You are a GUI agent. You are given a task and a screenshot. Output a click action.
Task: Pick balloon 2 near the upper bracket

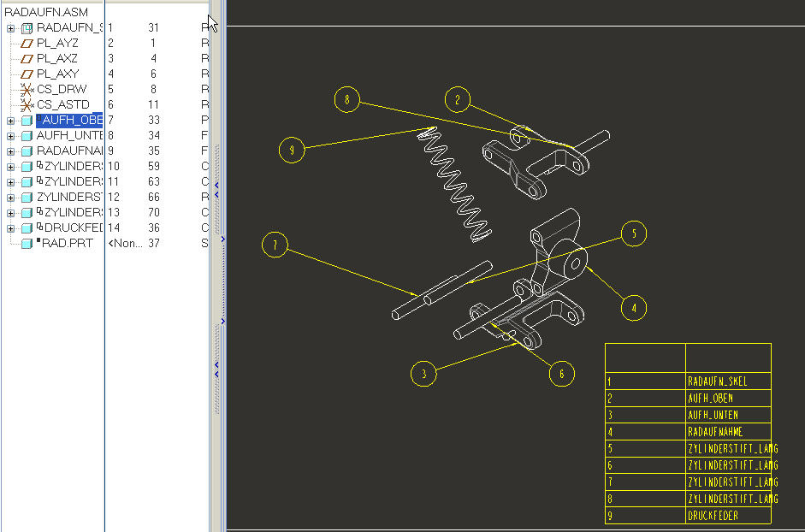[458, 100]
